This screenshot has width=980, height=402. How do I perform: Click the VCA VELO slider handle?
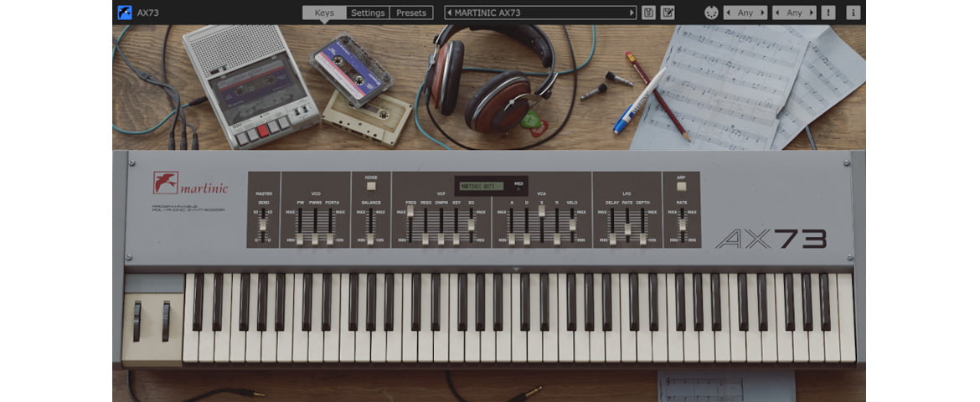(572, 224)
